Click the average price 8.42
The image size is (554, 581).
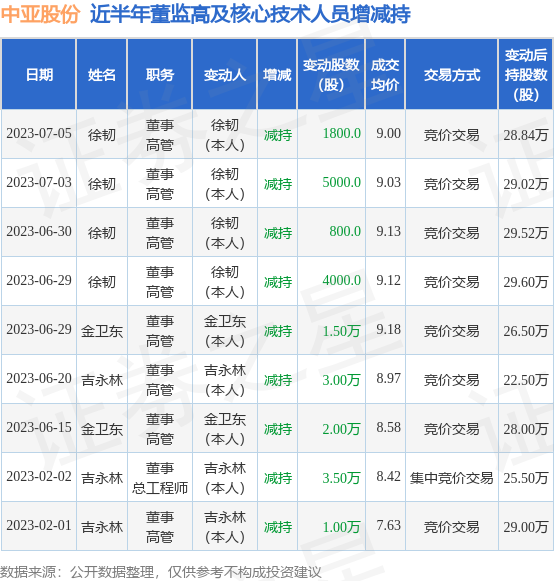[388, 476]
